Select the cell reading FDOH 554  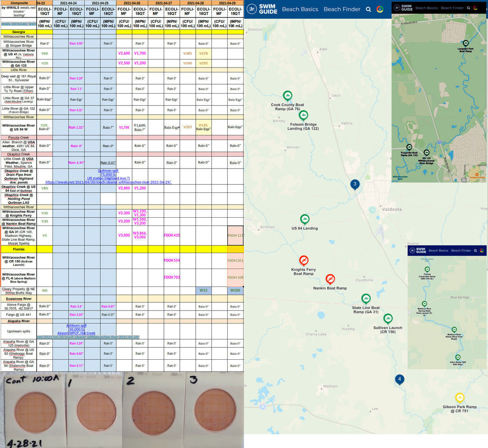[172, 260]
